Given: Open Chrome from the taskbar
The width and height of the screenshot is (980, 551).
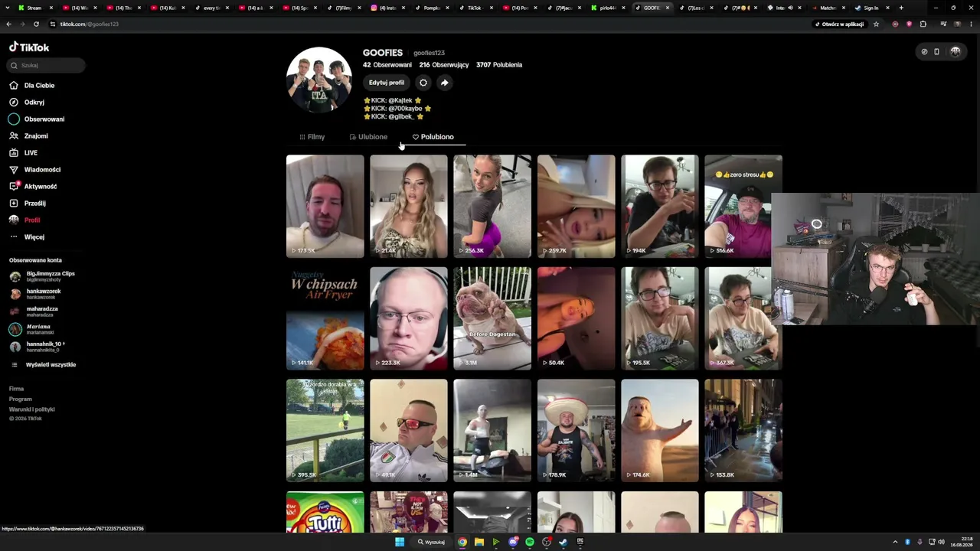Looking at the screenshot, I should (x=462, y=542).
